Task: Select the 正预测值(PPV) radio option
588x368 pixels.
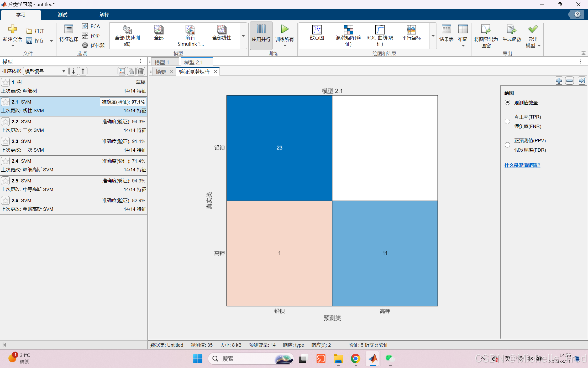Action: (507, 145)
